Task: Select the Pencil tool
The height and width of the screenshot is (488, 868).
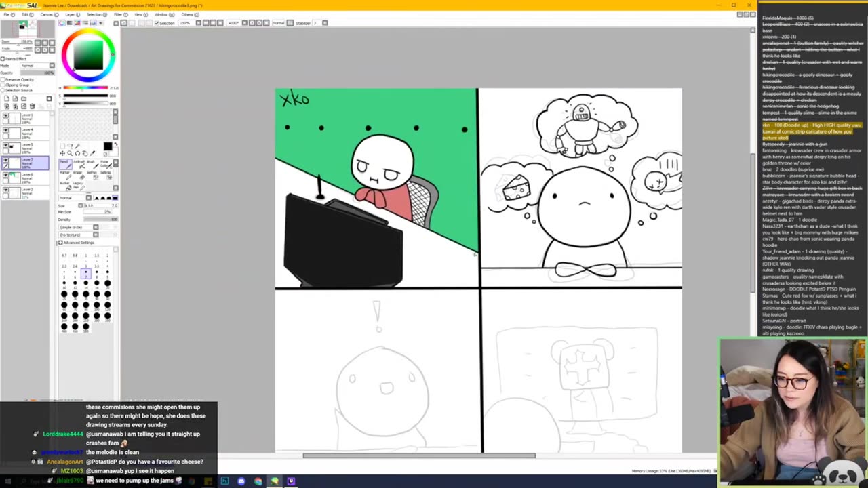Action: click(x=65, y=164)
